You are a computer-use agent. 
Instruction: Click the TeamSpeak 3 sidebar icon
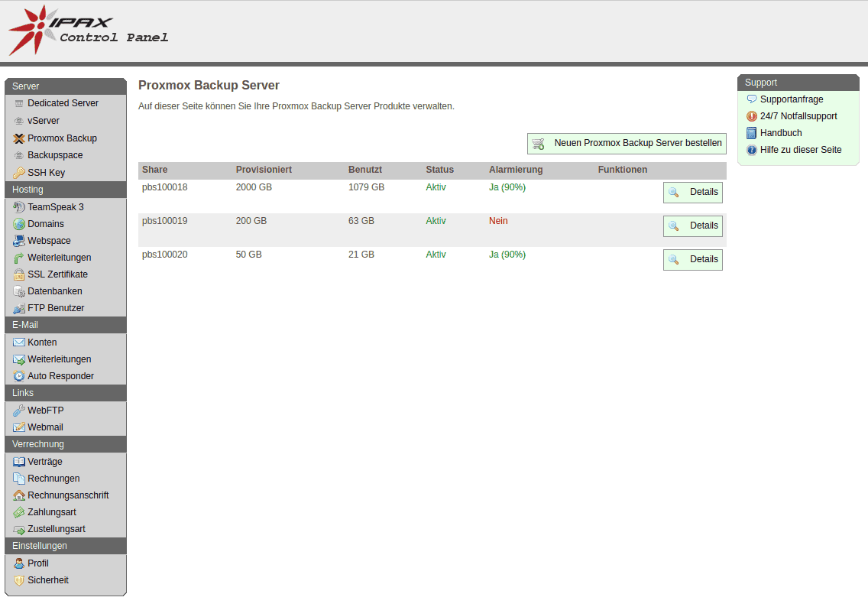(x=19, y=207)
